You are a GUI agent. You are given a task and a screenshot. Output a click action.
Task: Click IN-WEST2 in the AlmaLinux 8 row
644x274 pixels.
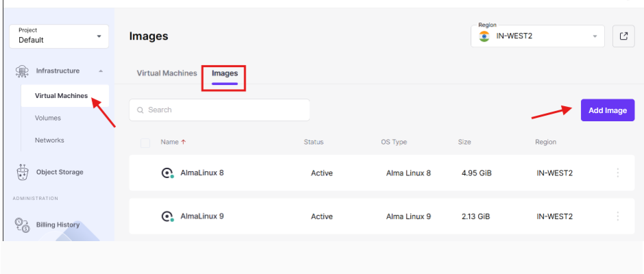tap(554, 173)
